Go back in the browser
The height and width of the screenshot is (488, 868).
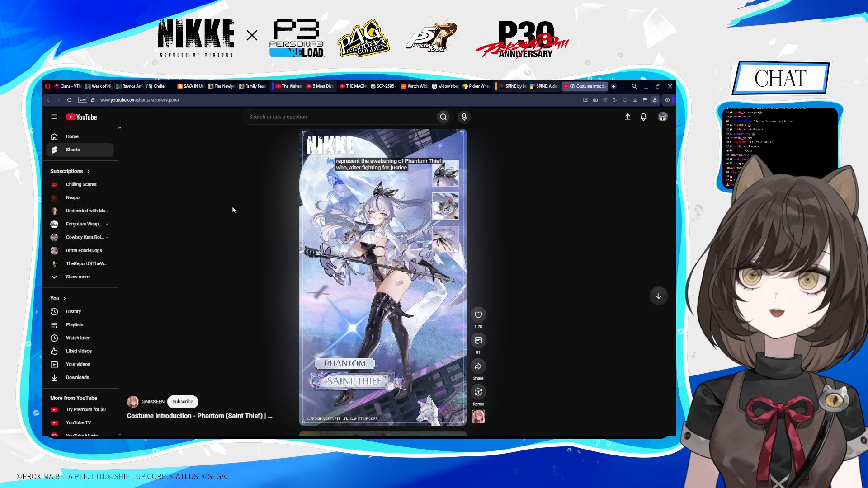[47, 100]
